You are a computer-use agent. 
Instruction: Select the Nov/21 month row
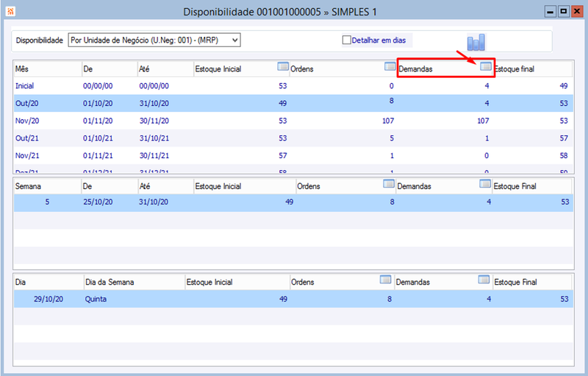[293, 155]
